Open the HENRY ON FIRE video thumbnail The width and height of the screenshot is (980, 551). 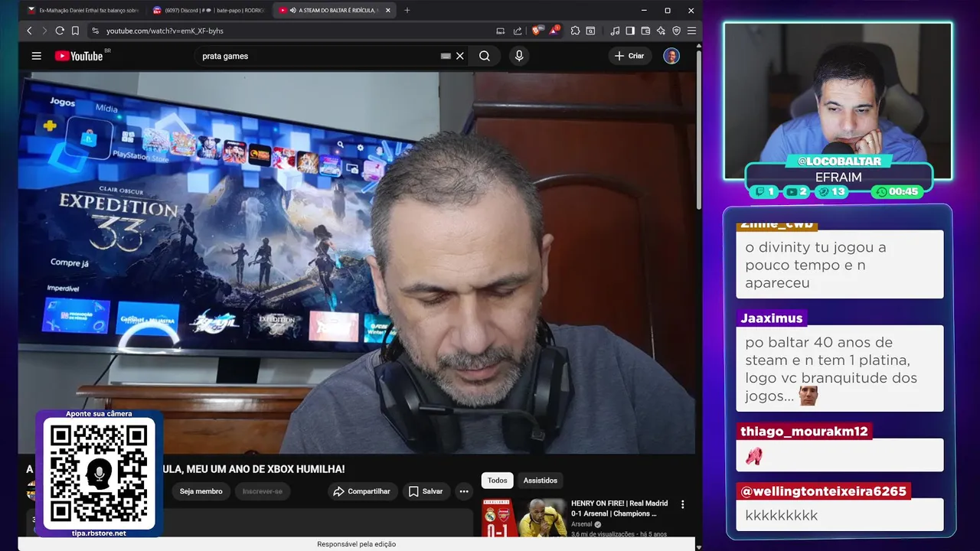coord(524,517)
